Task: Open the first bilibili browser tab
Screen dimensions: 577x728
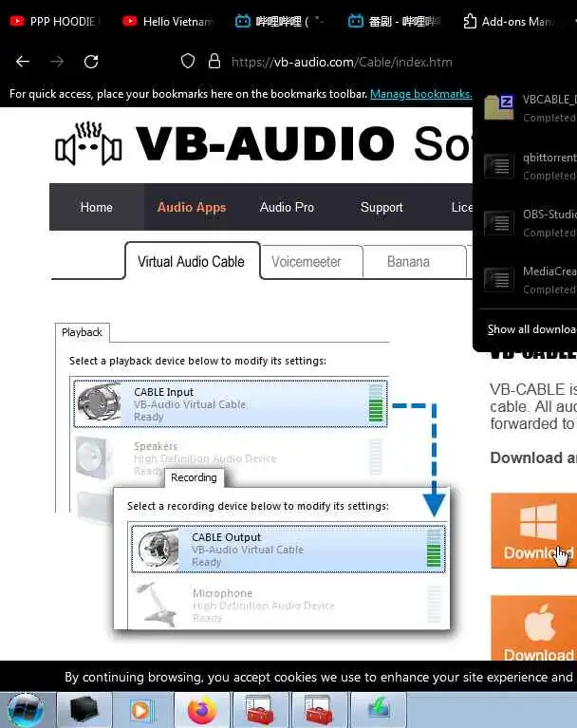Action: pos(280,22)
